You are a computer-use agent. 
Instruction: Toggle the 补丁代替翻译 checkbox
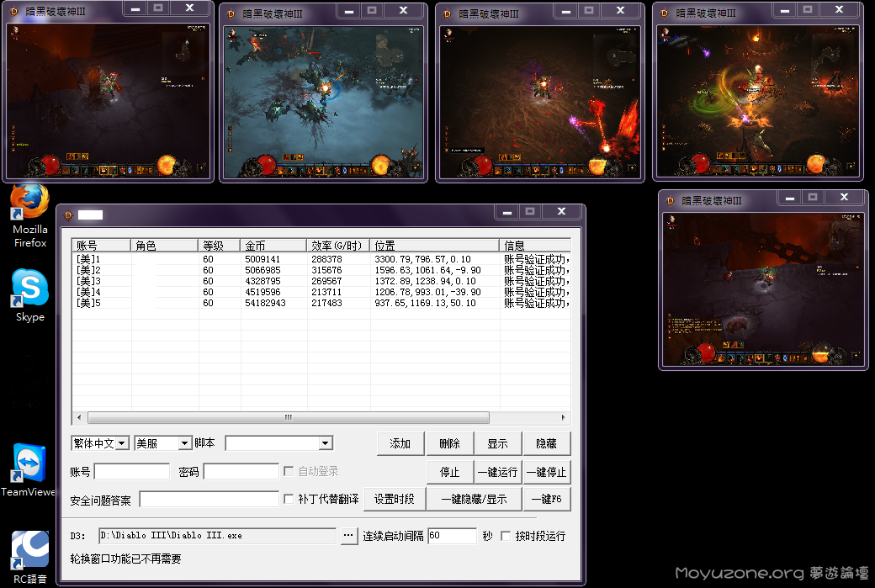click(x=289, y=499)
